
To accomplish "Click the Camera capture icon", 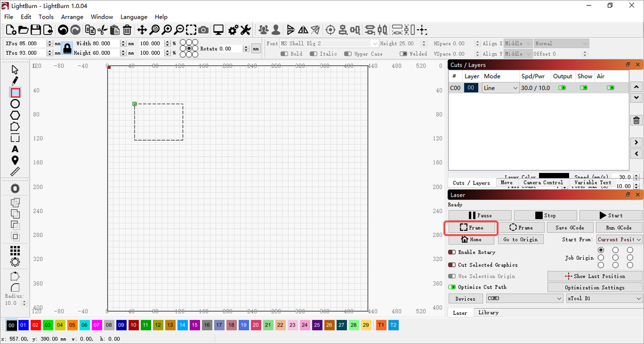I will click(x=203, y=30).
